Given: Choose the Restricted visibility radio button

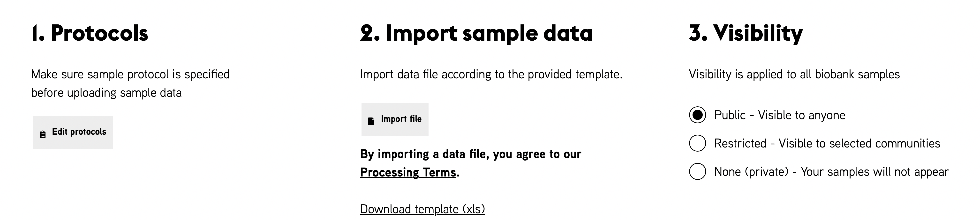Looking at the screenshot, I should click(697, 143).
